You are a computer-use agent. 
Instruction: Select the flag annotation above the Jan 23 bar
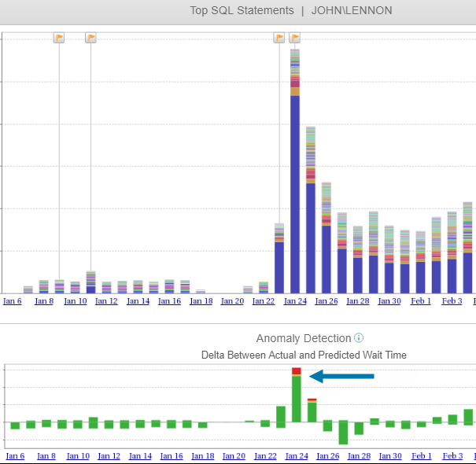tap(279, 38)
